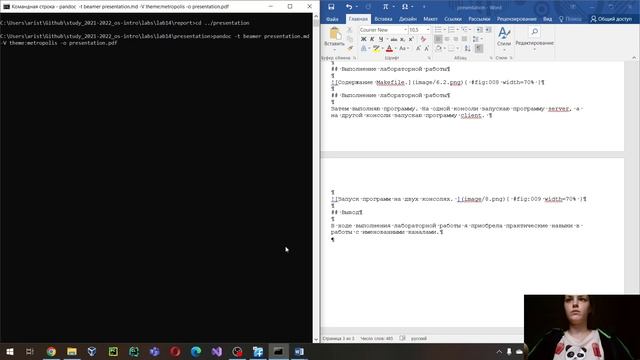The image size is (640, 360).
Task: Justify the paragraph text
Action: pos(464,39)
